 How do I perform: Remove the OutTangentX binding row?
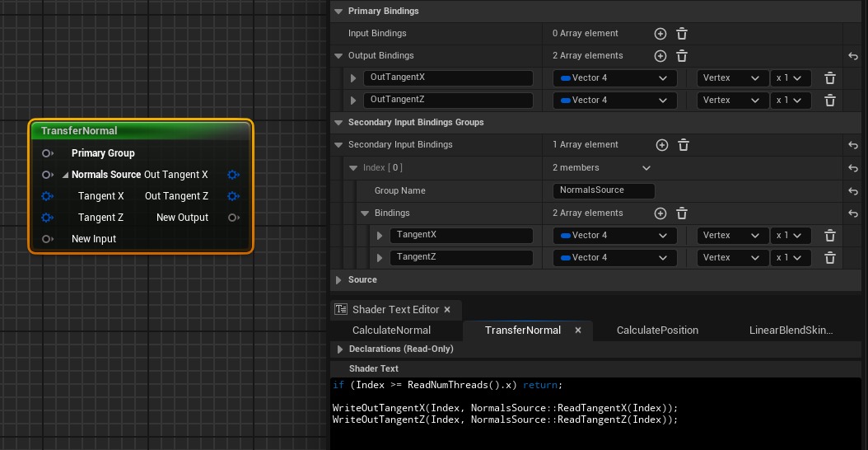click(x=830, y=78)
